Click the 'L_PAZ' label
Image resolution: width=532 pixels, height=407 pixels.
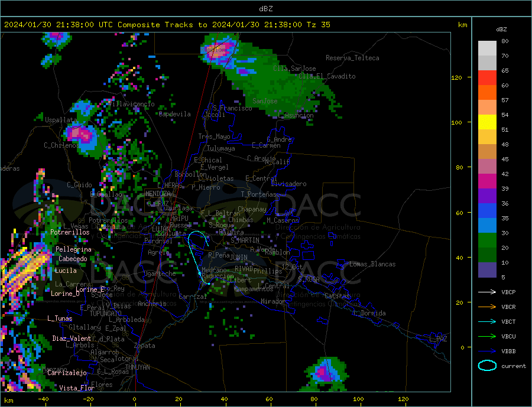(438, 339)
